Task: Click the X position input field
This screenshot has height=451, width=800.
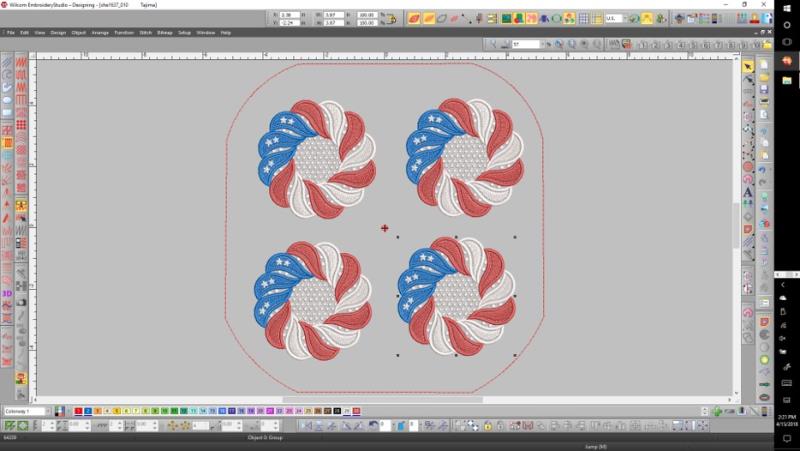Action: point(290,15)
